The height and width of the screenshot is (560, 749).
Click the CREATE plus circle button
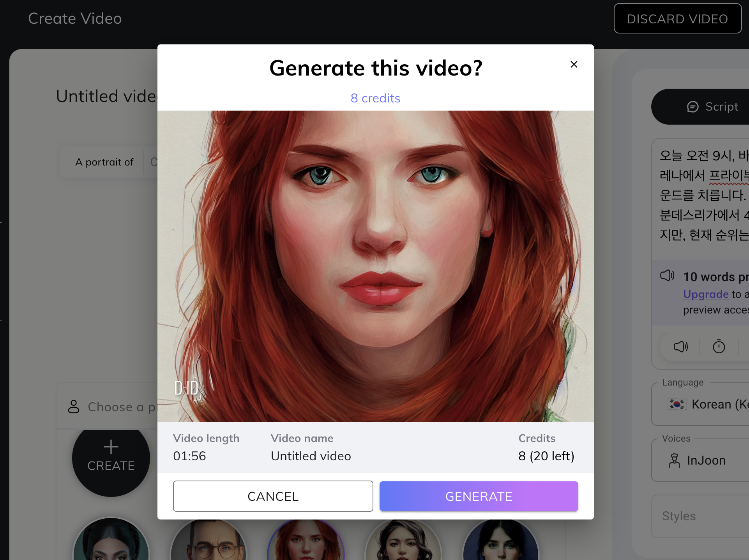(x=111, y=458)
